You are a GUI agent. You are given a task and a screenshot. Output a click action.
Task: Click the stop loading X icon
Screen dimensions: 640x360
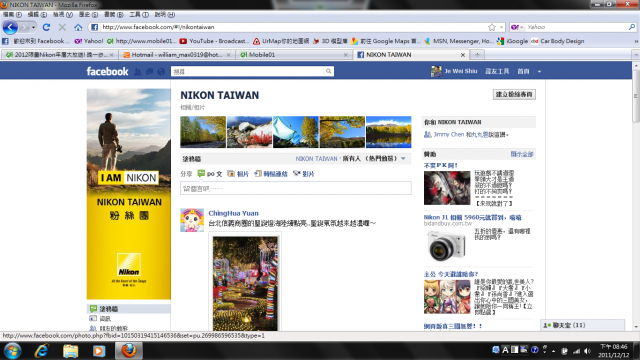tap(62, 27)
